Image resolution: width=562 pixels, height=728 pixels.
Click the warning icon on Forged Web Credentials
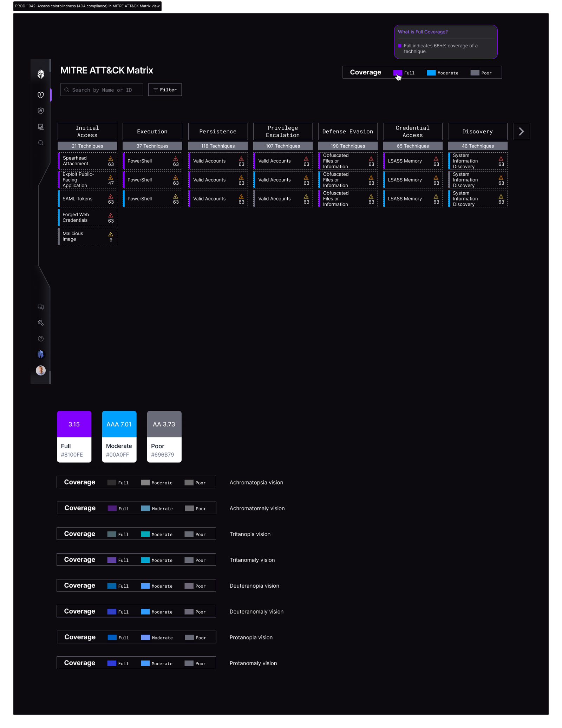coord(111,215)
